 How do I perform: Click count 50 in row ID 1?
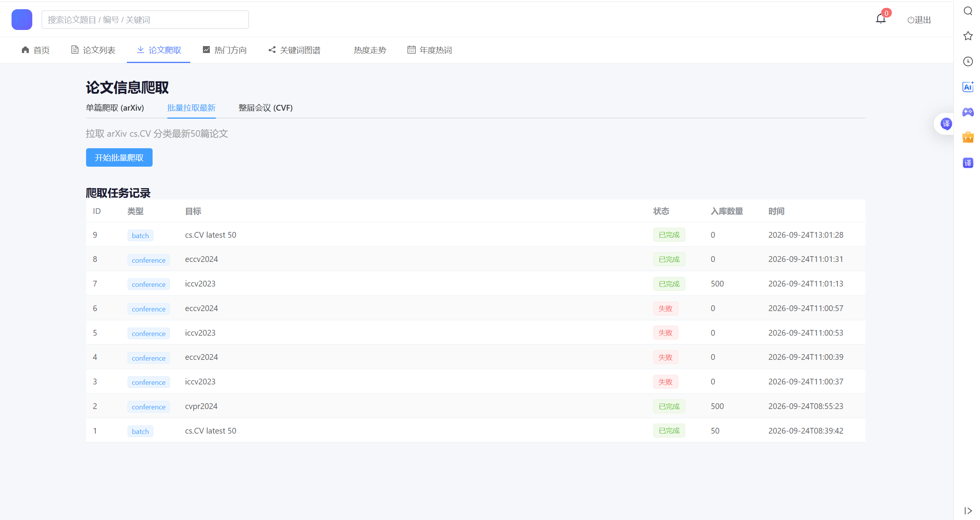point(715,431)
